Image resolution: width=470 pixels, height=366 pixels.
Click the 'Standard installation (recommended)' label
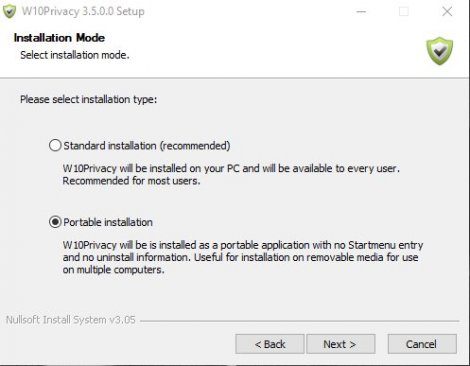click(x=147, y=146)
